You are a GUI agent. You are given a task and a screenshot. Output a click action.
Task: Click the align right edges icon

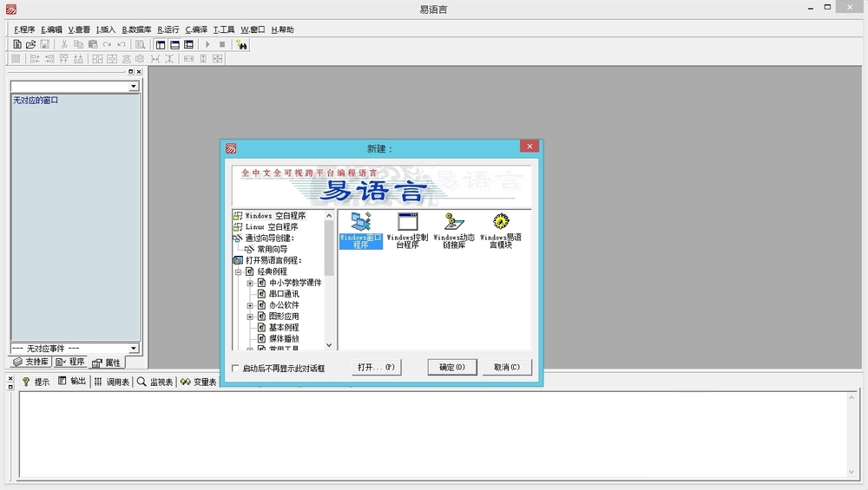pos(49,59)
